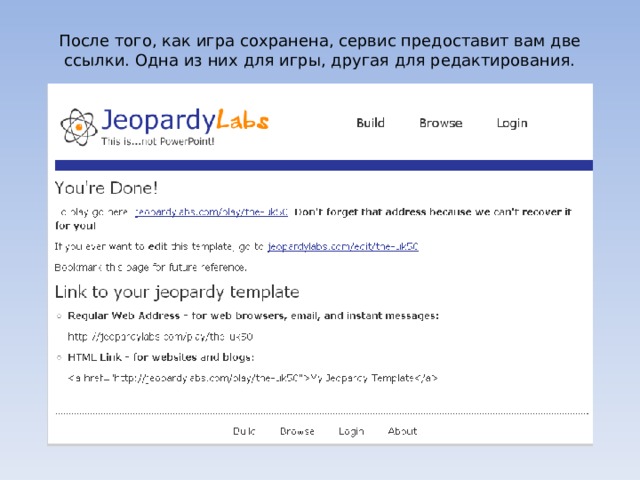This screenshot has height=480, width=640.
Task: Click 'Link to your jeopardy template' heading
Action: 177,292
